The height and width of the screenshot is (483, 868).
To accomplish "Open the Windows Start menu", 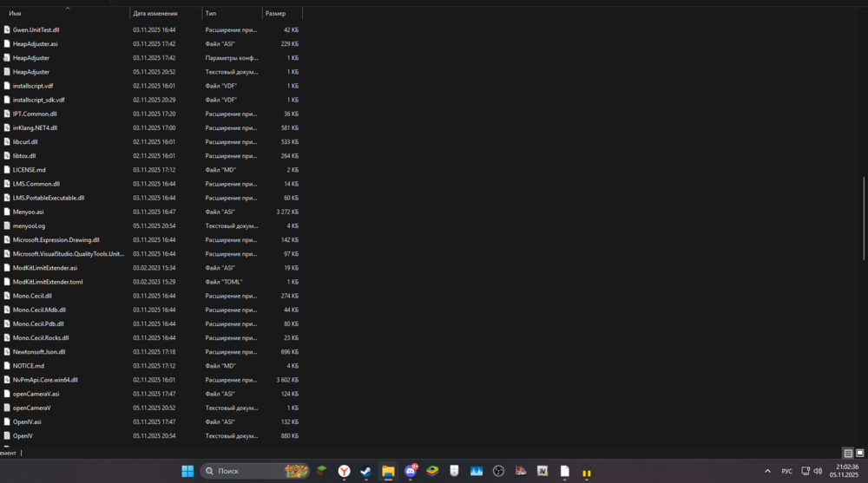I will coord(187,471).
